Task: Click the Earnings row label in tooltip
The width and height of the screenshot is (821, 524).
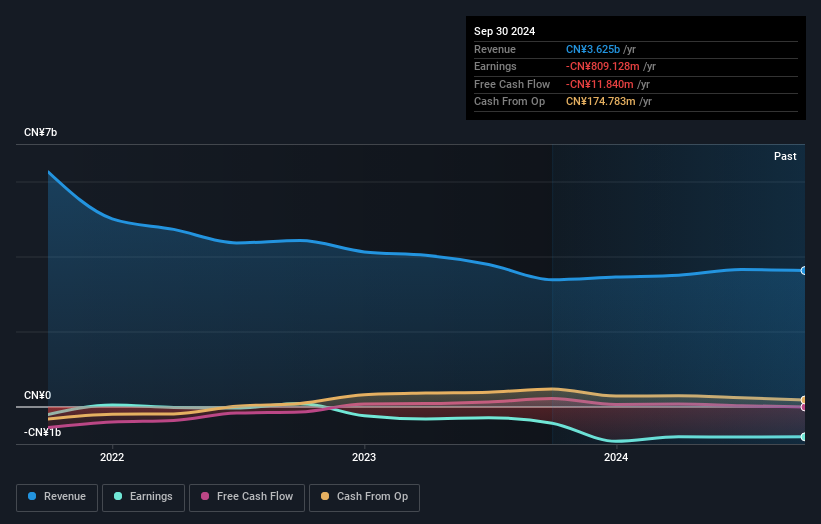Action: 495,66
